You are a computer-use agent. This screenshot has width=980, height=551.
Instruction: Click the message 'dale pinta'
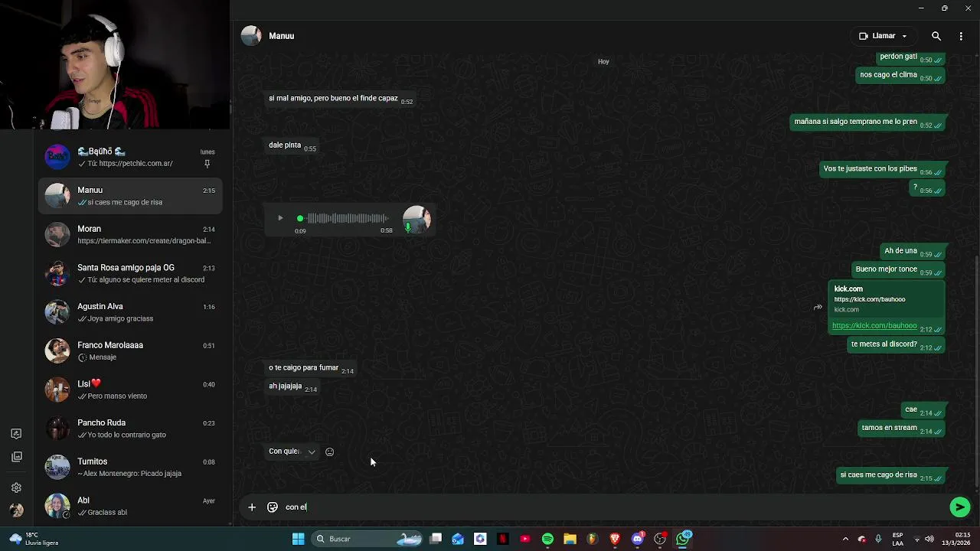tap(292, 146)
